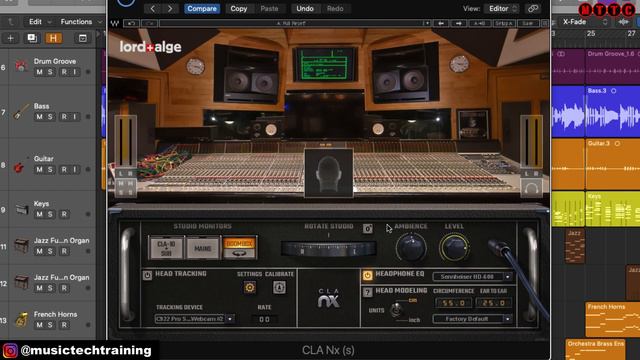
Task: Open the View Editor dropdown
Action: (502, 9)
